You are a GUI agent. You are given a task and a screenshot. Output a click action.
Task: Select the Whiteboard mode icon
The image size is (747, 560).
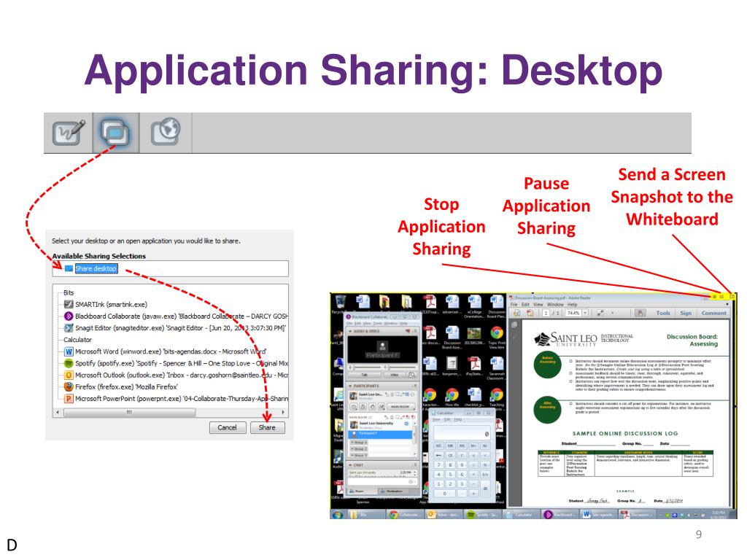pos(69,133)
